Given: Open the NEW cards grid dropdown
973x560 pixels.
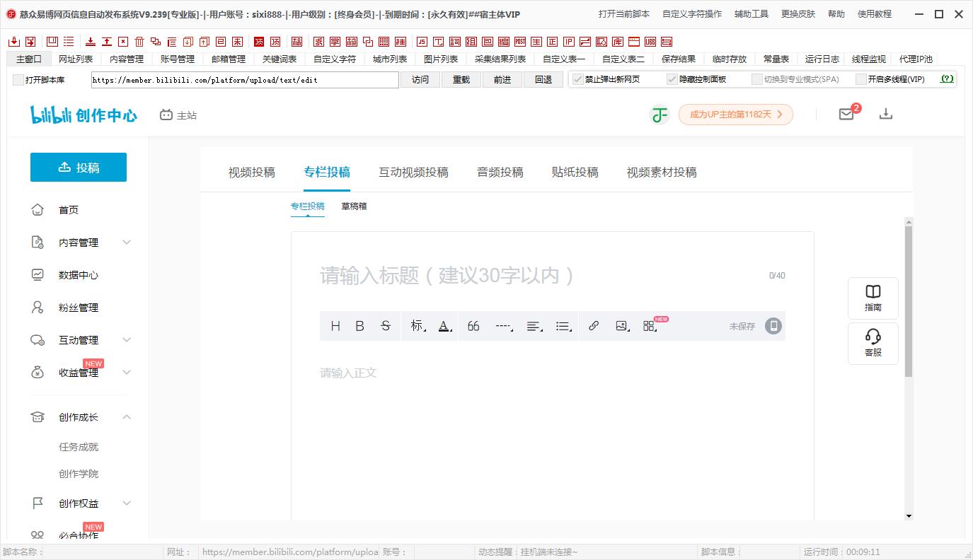Looking at the screenshot, I should pyautogui.click(x=650, y=326).
